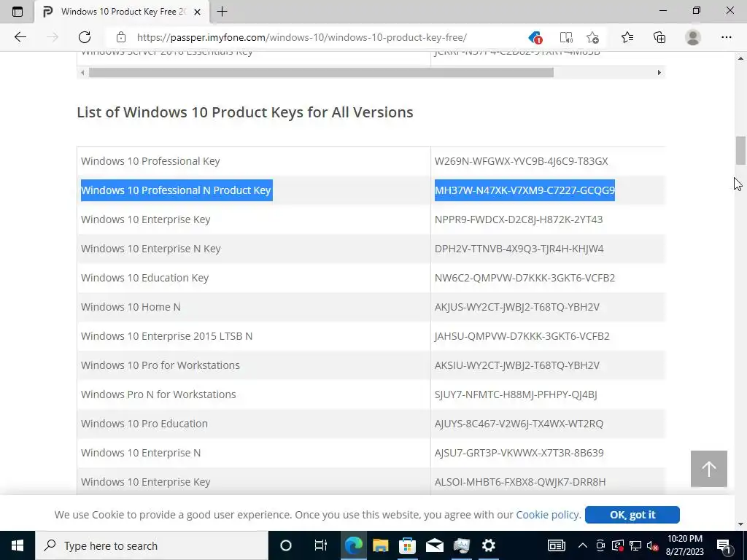The height and width of the screenshot is (560, 747).
Task: Click Windows 10 Education Key label
Action: (x=145, y=278)
